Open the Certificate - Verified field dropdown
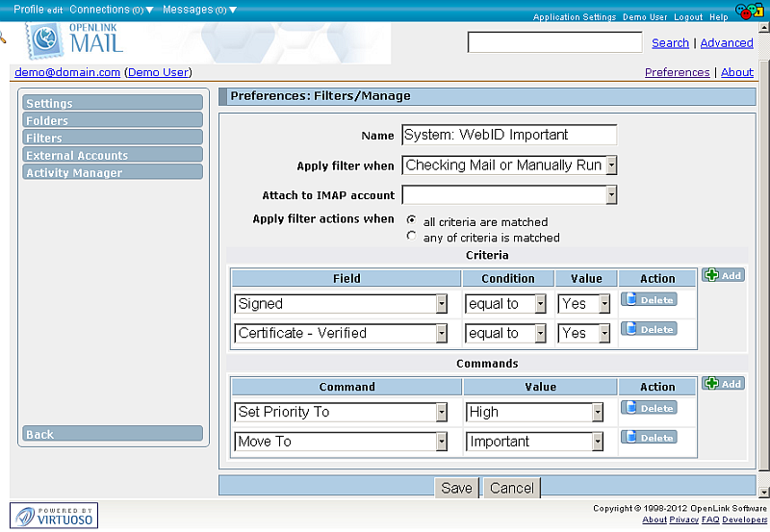Screen dimensions: 770x532 pyautogui.click(x=341, y=333)
